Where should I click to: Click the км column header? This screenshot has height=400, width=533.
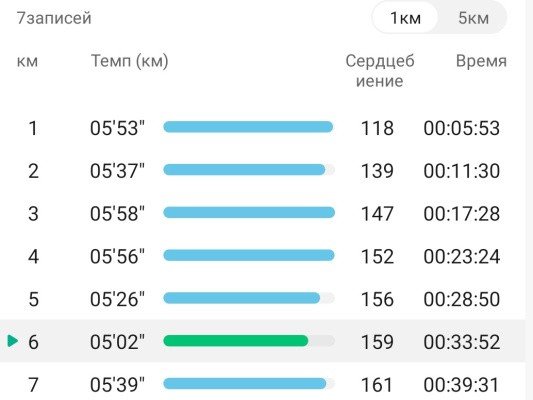pyautogui.click(x=27, y=62)
